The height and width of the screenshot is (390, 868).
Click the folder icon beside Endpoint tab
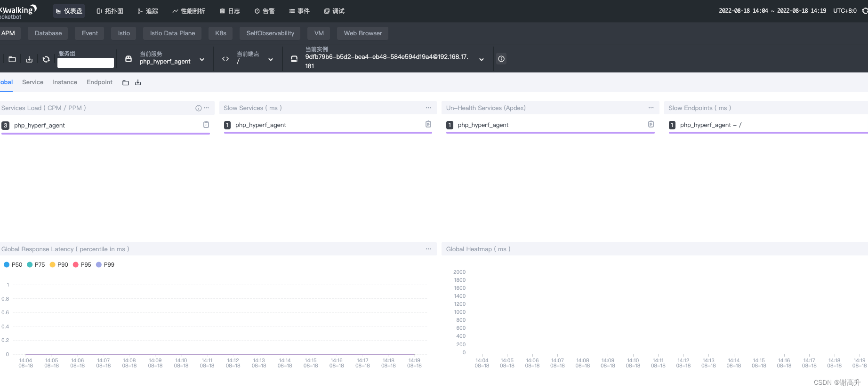[x=126, y=83]
